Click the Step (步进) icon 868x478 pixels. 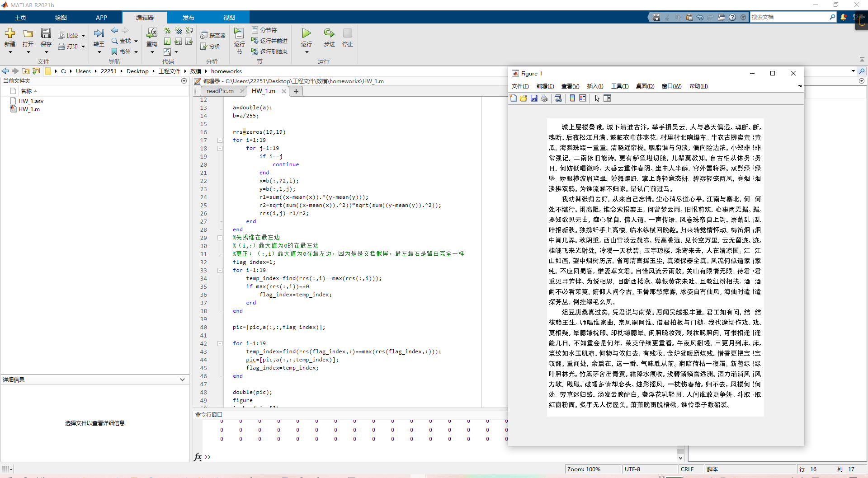329,33
